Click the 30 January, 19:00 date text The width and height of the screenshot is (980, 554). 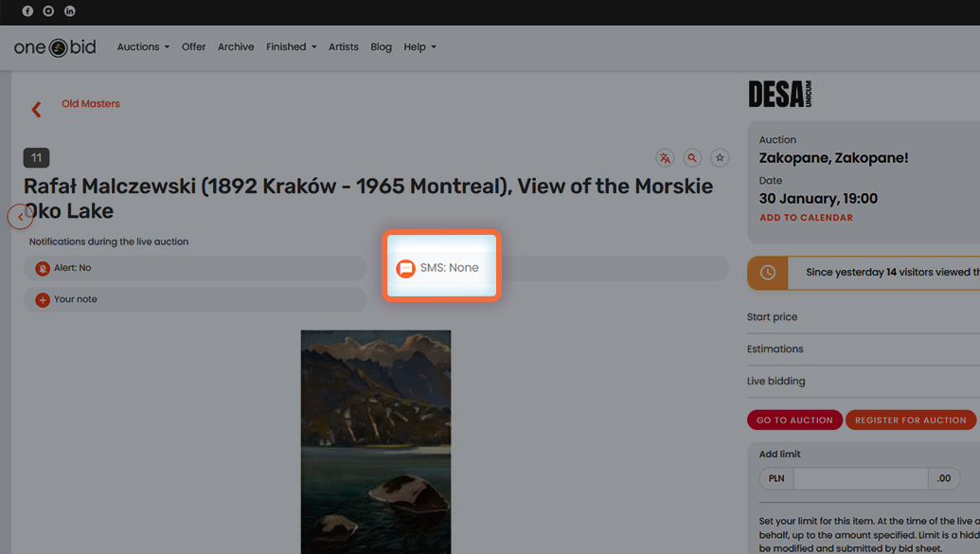pos(818,199)
